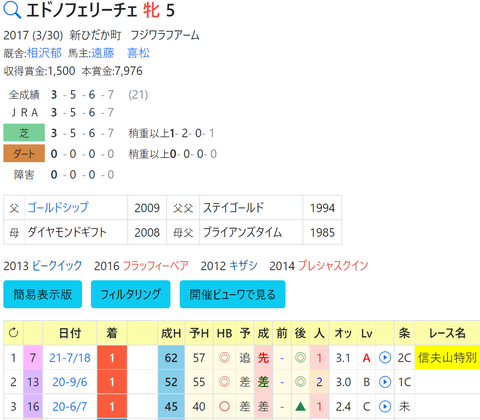Sort by 着 column header

pos(112,333)
